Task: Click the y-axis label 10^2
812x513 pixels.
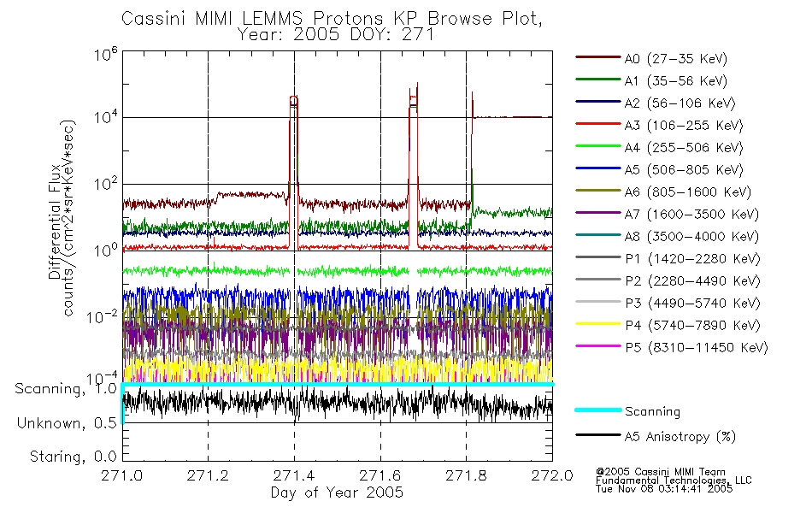Action: tap(106, 184)
